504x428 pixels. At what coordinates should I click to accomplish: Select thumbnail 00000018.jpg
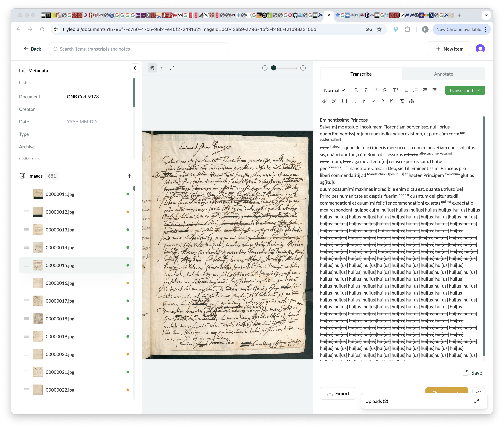(60, 319)
